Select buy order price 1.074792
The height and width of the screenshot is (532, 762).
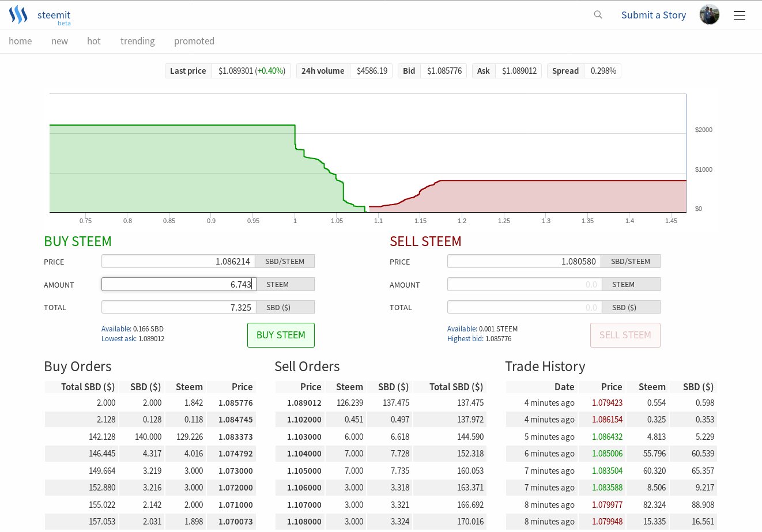coord(236,454)
